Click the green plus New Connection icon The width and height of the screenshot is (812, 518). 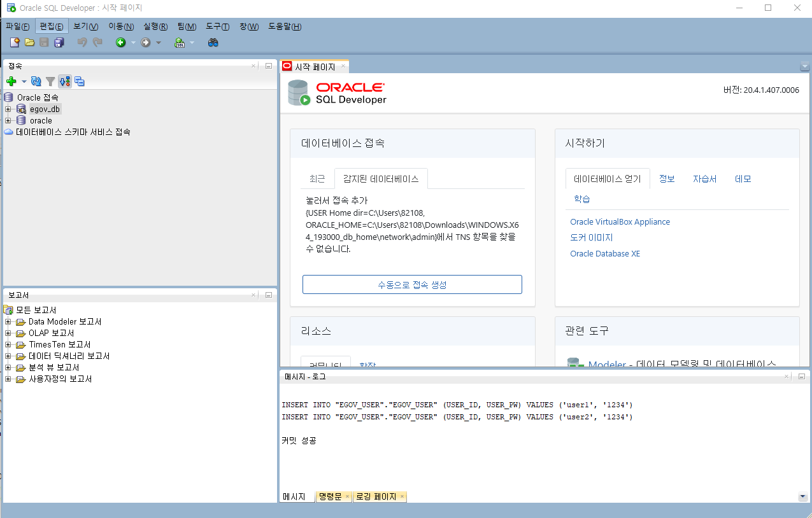[x=11, y=81]
